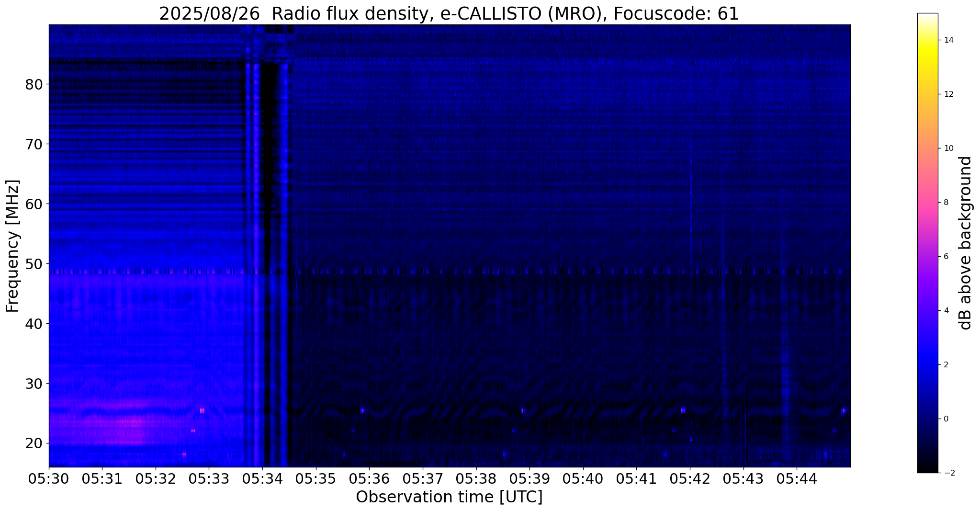Click the 'dB above background' colorbar label
Viewport: 980px width, 511px height.
point(966,243)
